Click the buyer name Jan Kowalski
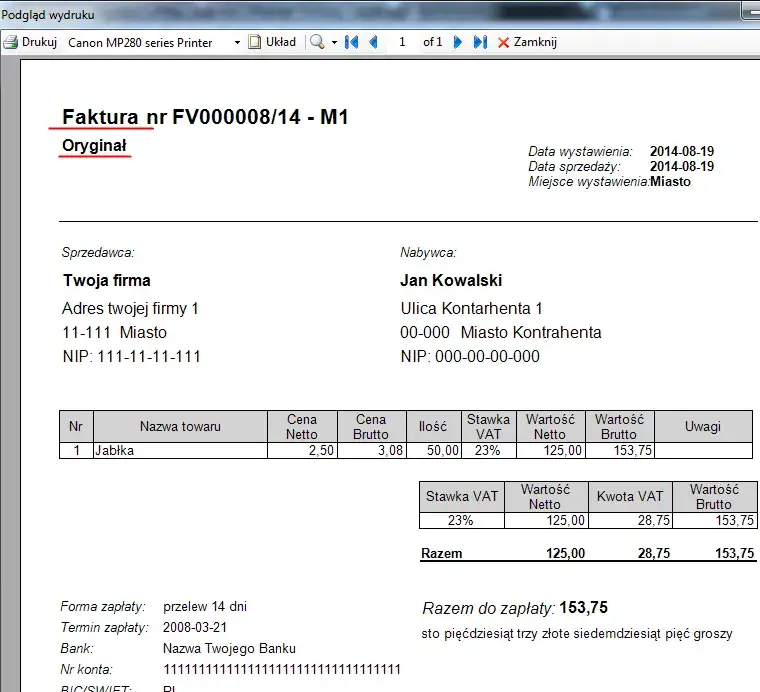 coord(451,280)
